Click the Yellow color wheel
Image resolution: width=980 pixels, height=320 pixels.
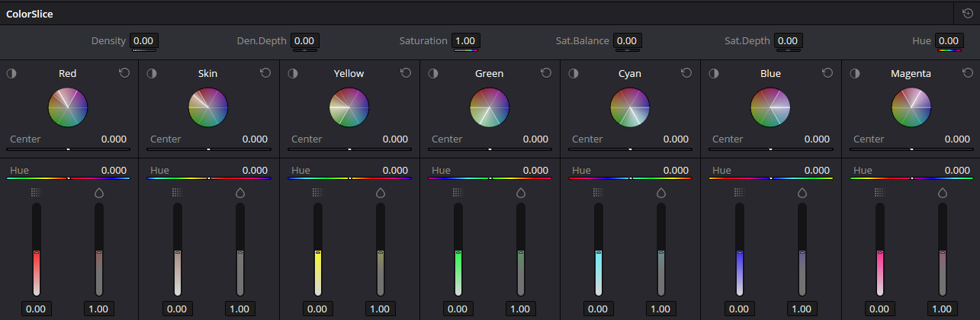[349, 107]
